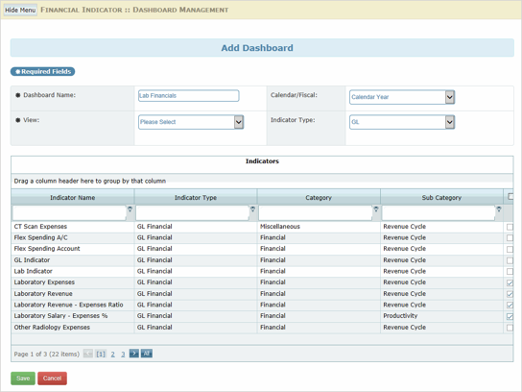This screenshot has width=522, height=392.
Task: Sort by Indicator Name column header
Action: 73,197
